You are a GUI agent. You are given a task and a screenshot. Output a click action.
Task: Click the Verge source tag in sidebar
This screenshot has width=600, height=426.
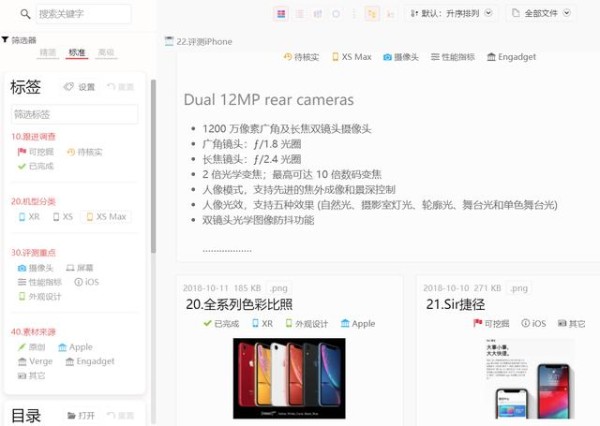tap(35, 361)
